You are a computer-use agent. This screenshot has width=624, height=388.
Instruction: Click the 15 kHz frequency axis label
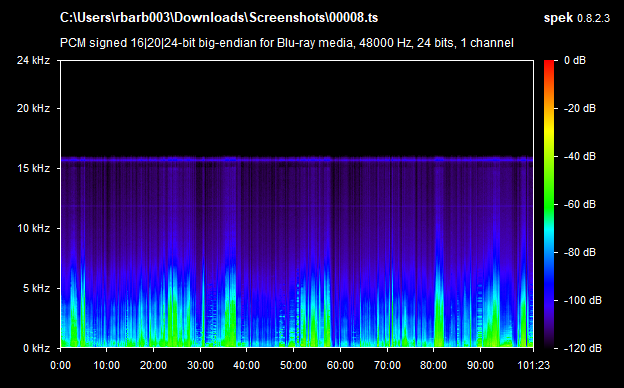click(33, 168)
